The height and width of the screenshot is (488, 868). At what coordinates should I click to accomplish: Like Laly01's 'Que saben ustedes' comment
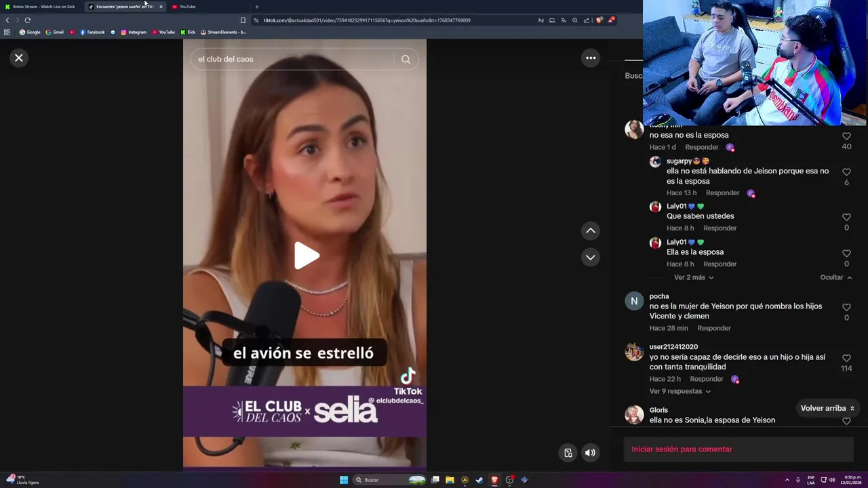[x=846, y=218]
